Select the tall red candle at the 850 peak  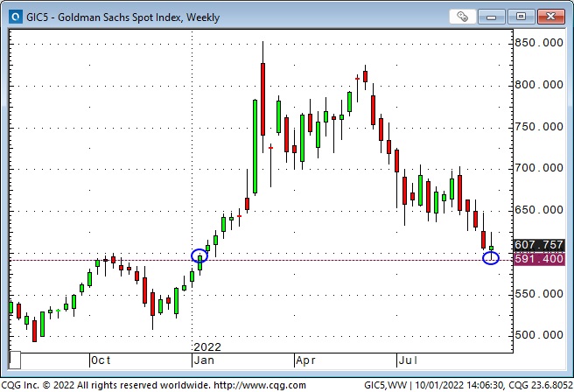(x=262, y=99)
